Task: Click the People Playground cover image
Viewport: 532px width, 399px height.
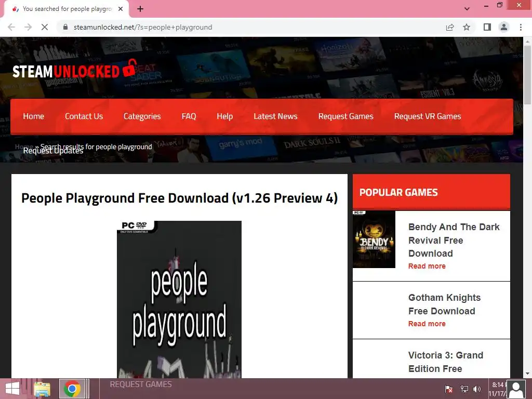Action: 179,299
